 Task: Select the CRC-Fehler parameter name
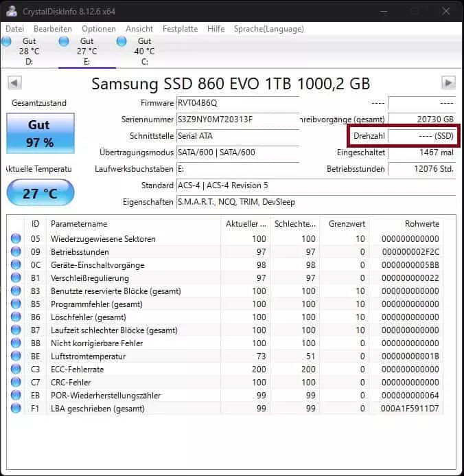coord(71,383)
